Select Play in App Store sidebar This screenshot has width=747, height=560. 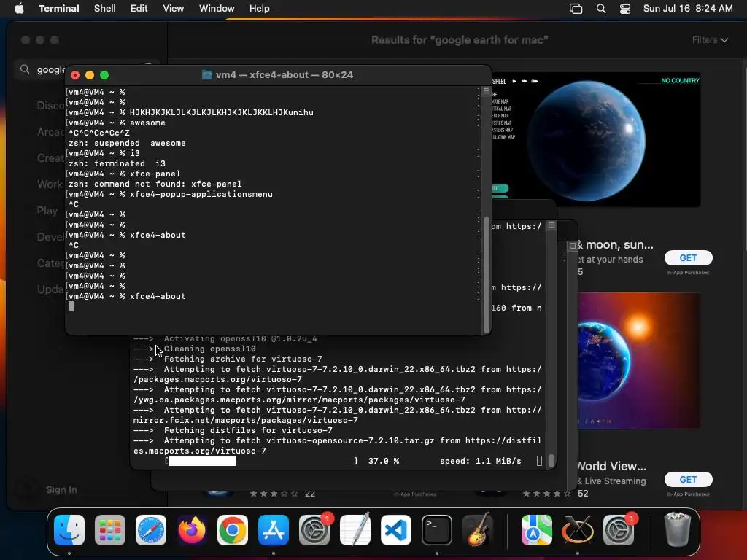click(47, 211)
